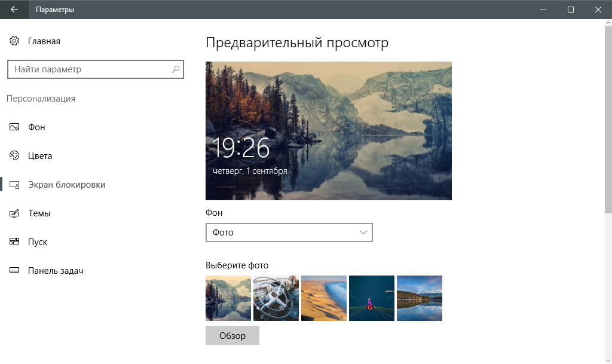Click the Фон picture icon in sidebar
The image size is (612, 364).
[x=14, y=127]
